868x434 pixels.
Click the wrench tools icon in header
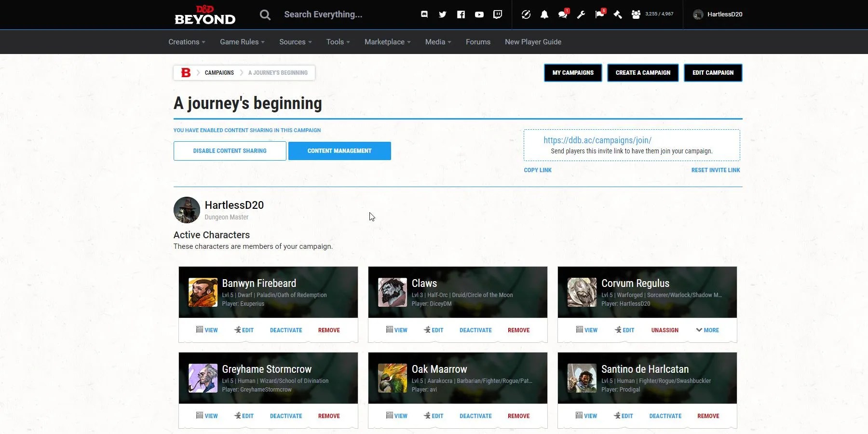tap(581, 14)
